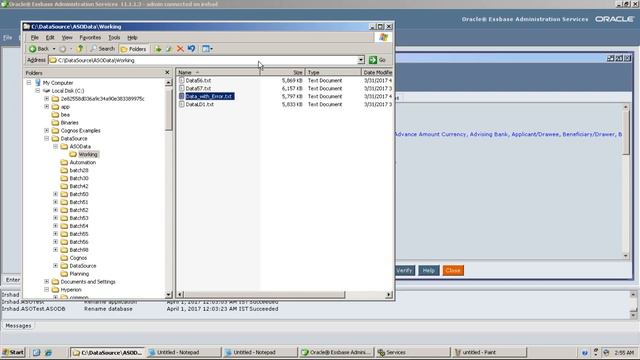Switch to Services in taskbar

point(412,352)
